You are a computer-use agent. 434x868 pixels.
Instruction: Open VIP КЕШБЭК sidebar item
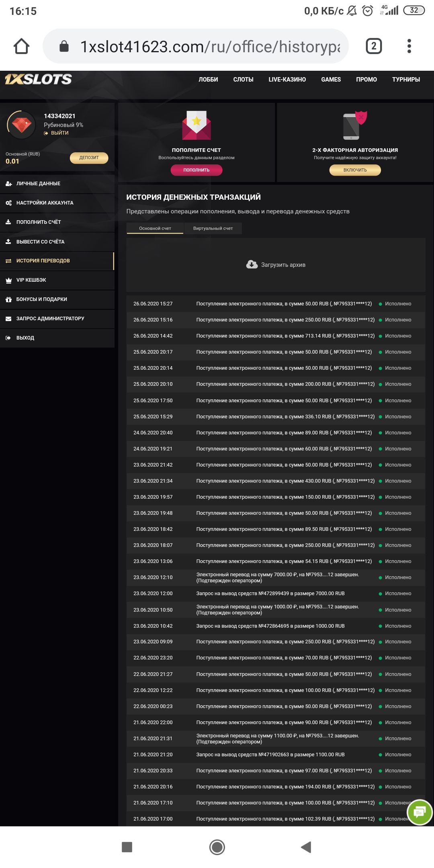pyautogui.click(x=31, y=280)
